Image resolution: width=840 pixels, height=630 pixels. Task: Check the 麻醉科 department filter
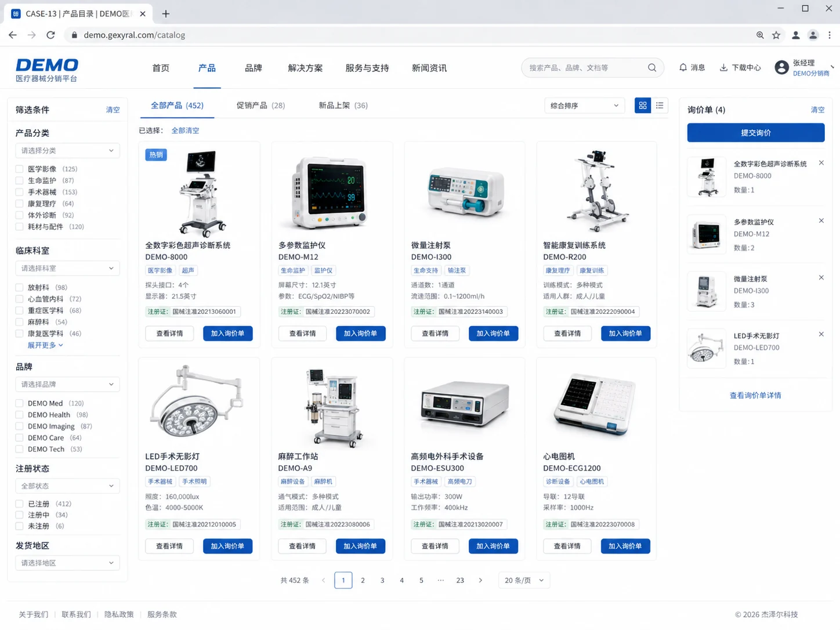[19, 323]
